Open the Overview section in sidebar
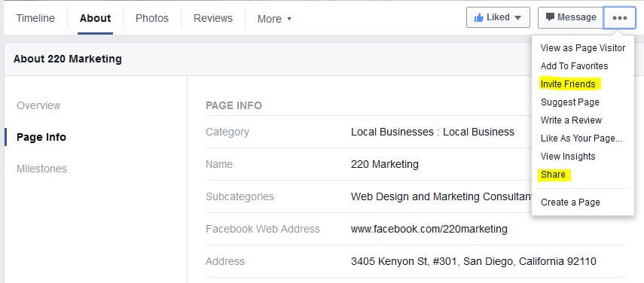 38,105
